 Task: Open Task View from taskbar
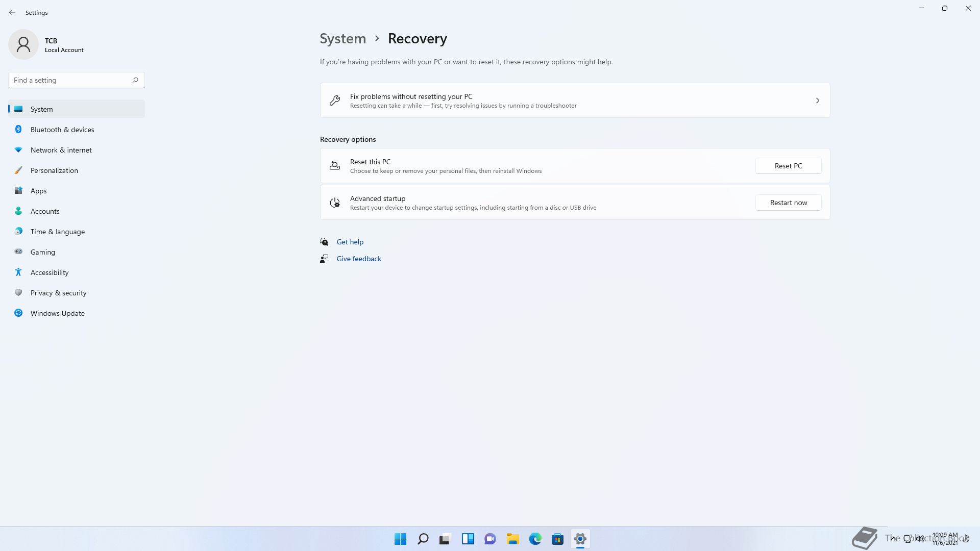[445, 539]
